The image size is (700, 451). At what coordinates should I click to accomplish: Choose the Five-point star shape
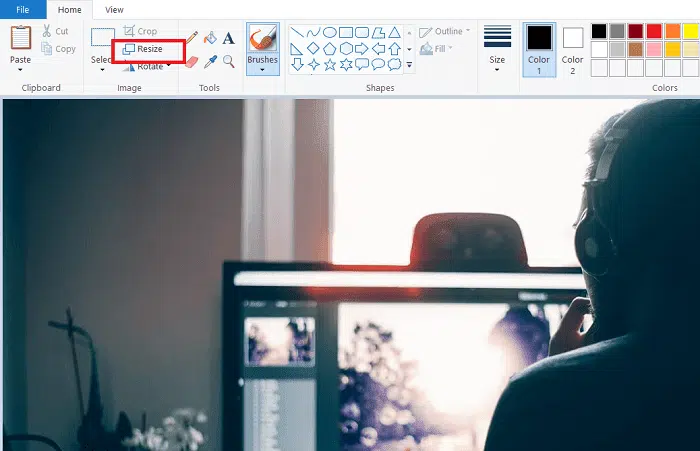coord(329,65)
